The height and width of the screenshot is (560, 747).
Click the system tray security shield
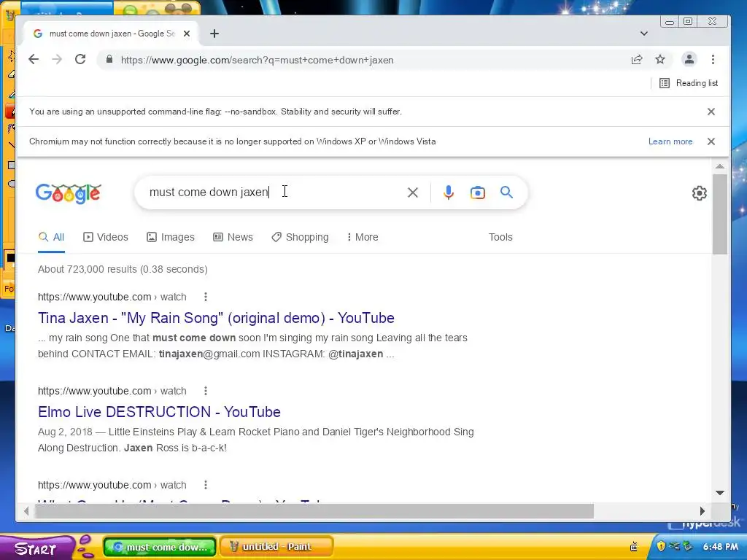point(661,546)
